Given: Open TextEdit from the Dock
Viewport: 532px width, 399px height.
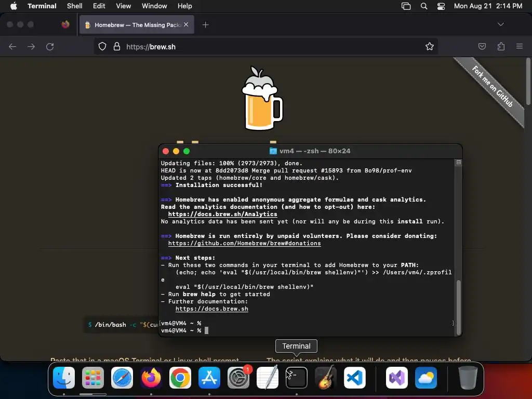Looking at the screenshot, I should click(268, 378).
